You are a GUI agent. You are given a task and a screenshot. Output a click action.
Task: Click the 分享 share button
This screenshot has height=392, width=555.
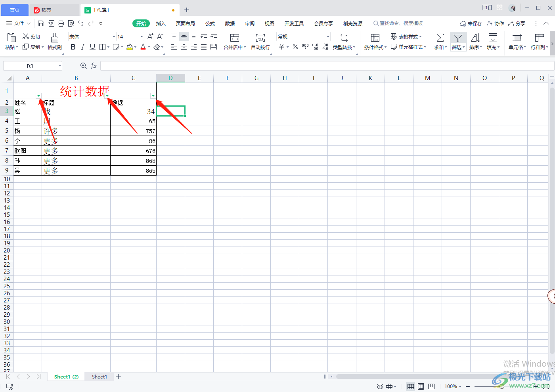[517, 24]
